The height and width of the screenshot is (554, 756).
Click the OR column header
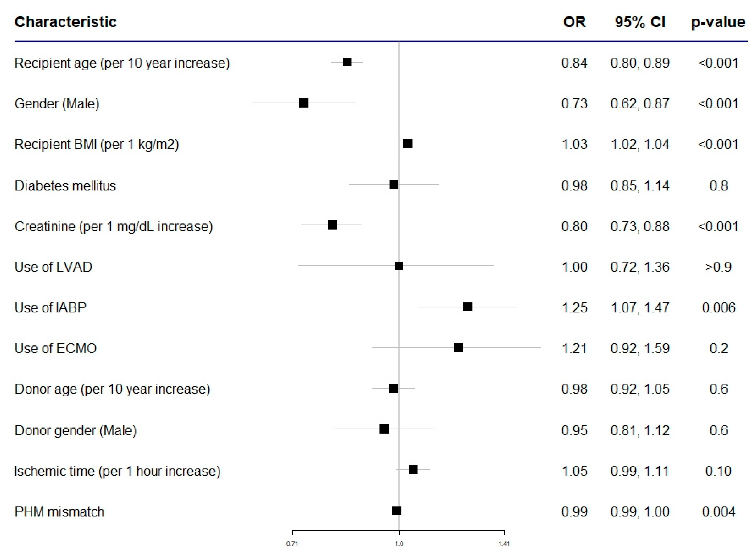click(574, 22)
